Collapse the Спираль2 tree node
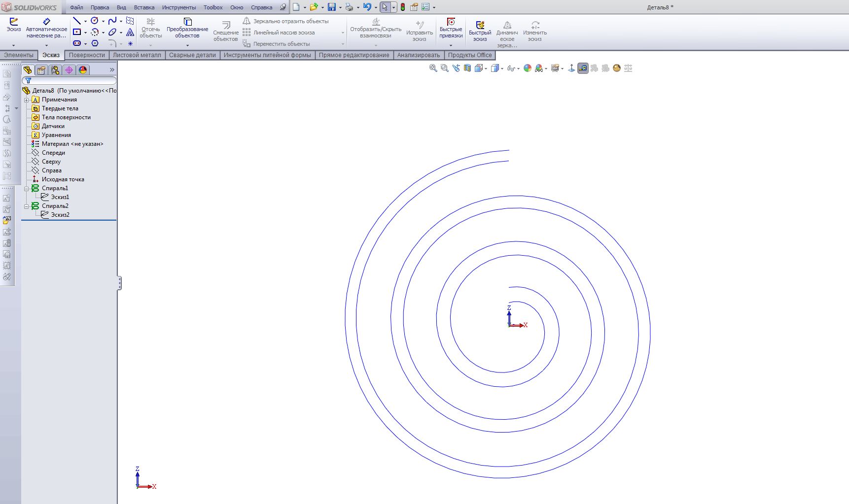Screen dimensions: 849x504 pyautogui.click(x=27, y=206)
